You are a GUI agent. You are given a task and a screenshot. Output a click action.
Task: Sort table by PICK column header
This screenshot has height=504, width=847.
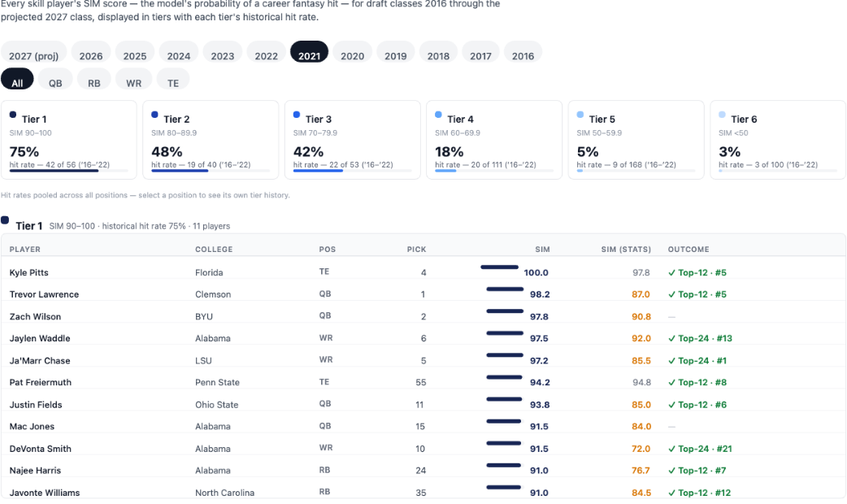click(416, 250)
